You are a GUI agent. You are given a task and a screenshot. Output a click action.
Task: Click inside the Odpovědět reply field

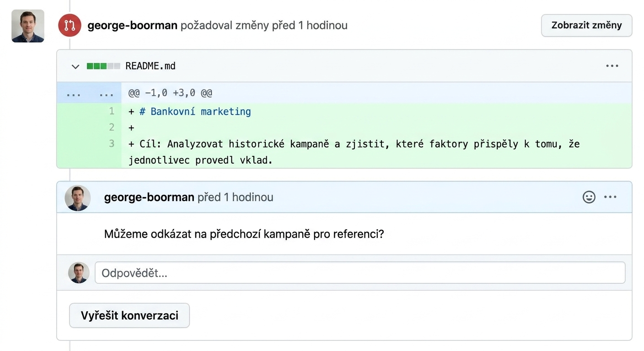[360, 273]
